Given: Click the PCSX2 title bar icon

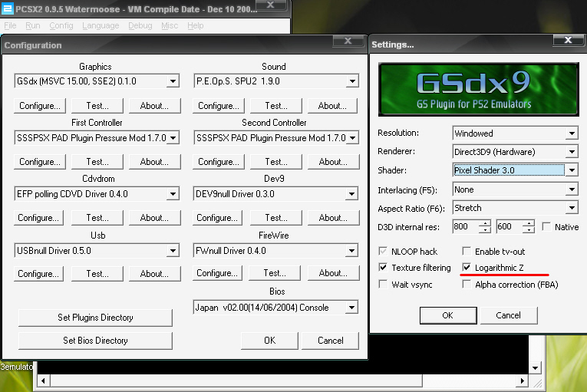Looking at the screenshot, I should click(x=8, y=8).
